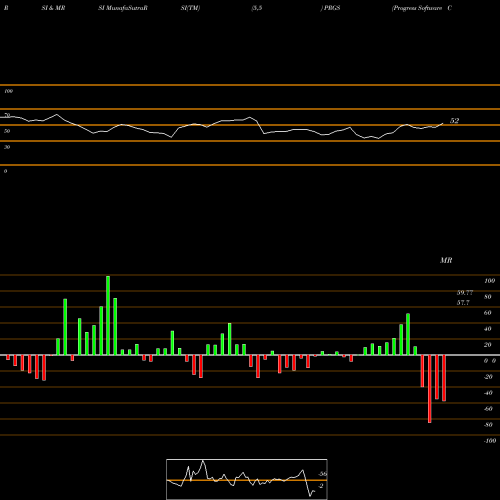Viewport: 500px width, 500px height.
Task: Click the ') PRGS' ticker label
Action: coord(330,8)
